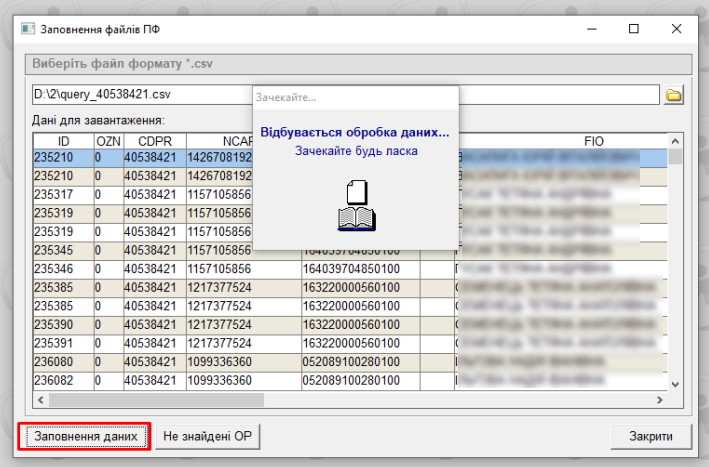This screenshot has width=709, height=467.
Task: Select the row with ID 235317
Action: 62,195
